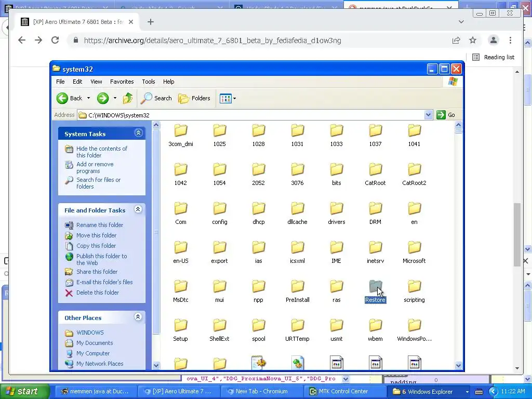Select the highlighted Restore folder
Viewport: 532px width, 399px height.
pyautogui.click(x=375, y=291)
